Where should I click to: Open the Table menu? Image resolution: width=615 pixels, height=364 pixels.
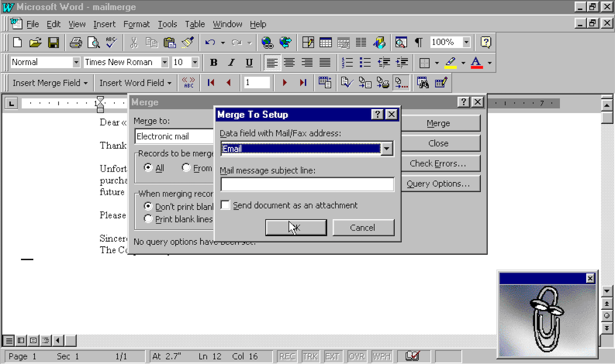[x=195, y=24]
